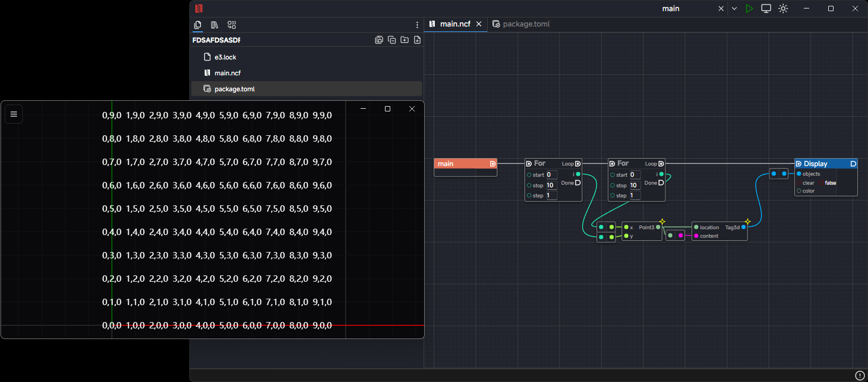Open the display monitor view icon
The width and height of the screenshot is (868, 382).
click(x=766, y=8)
